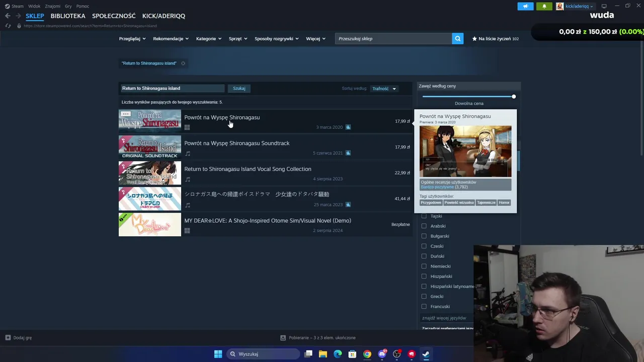Click the wishlist star icon
Image resolution: width=644 pixels, height=362 pixels.
474,39
